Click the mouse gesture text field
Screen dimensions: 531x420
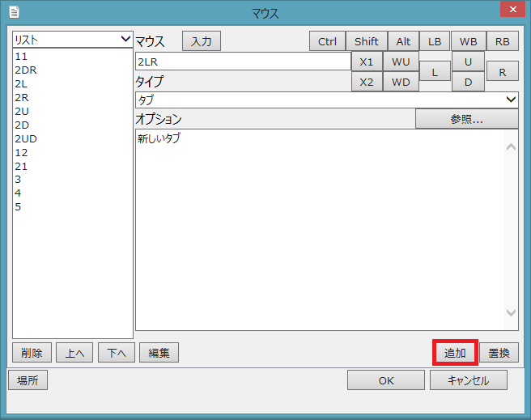242,62
